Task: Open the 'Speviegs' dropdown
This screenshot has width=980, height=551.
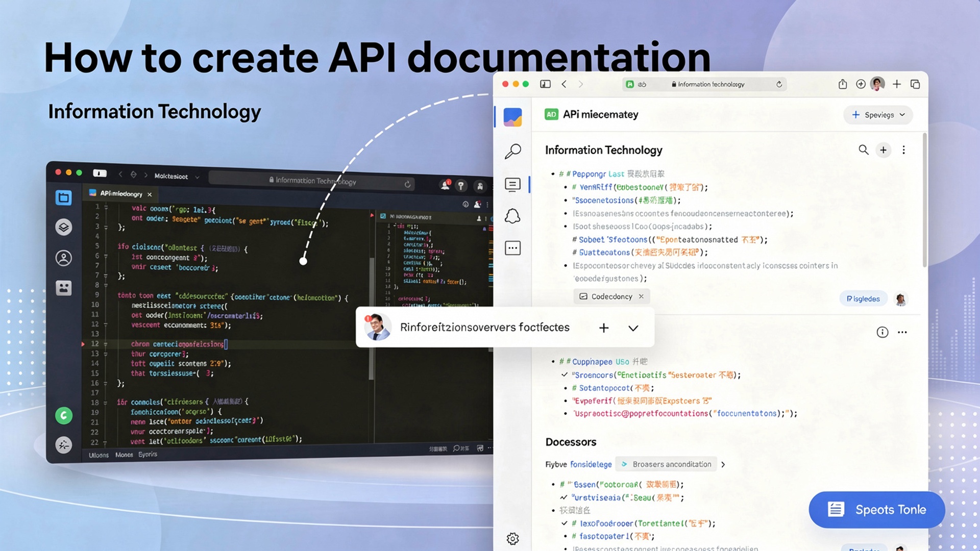Action: tap(878, 115)
